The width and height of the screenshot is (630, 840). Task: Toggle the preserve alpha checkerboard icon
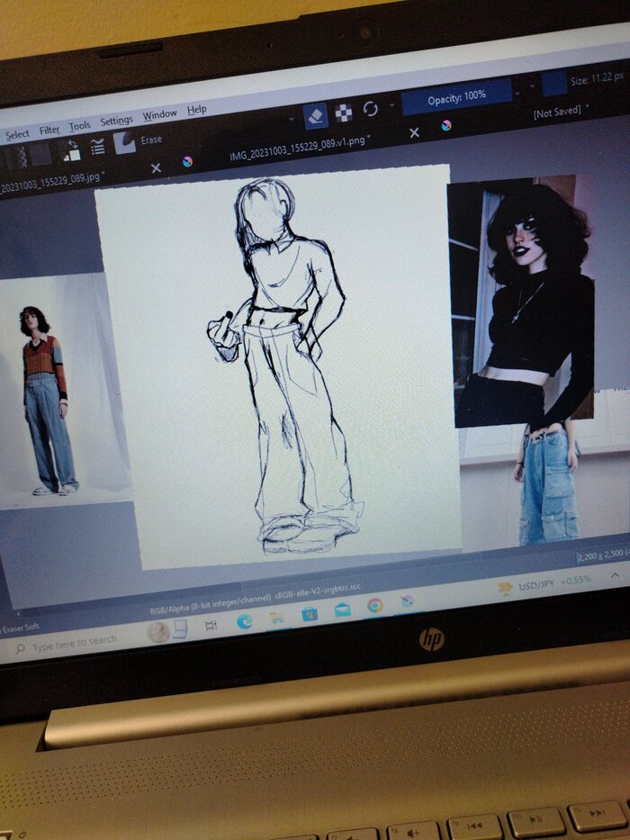point(344,113)
